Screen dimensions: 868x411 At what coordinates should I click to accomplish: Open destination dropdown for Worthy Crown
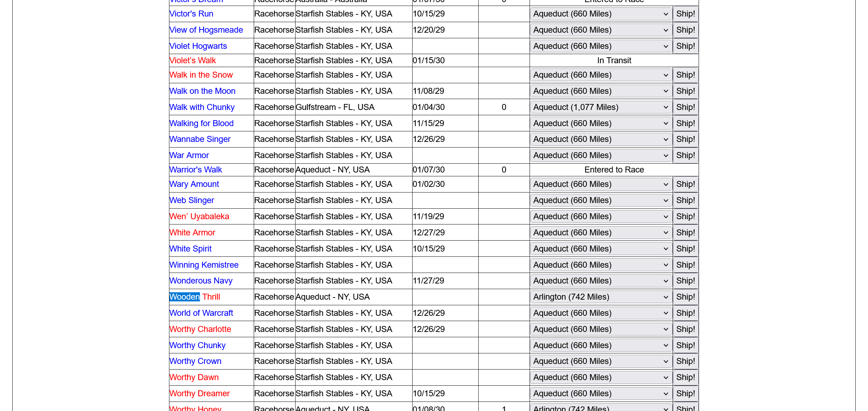coord(601,361)
